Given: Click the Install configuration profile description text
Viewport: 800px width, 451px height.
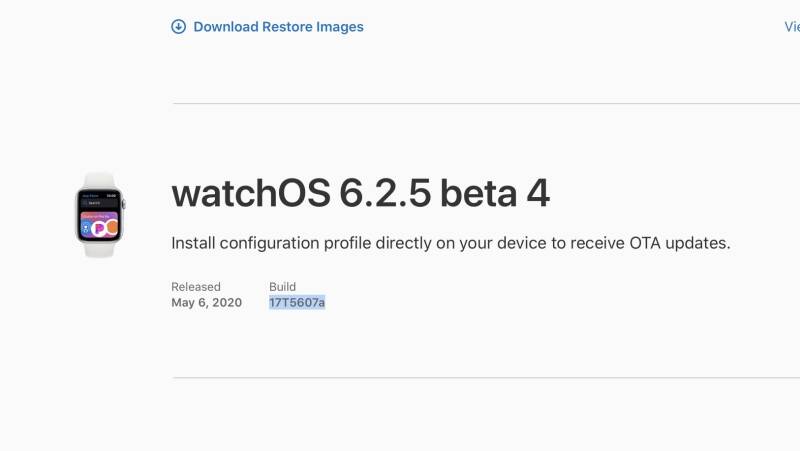Looking at the screenshot, I should click(x=451, y=243).
